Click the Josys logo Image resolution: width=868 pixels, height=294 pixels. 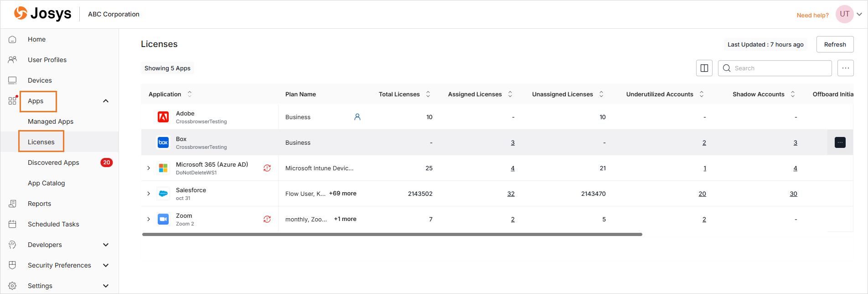pos(42,14)
